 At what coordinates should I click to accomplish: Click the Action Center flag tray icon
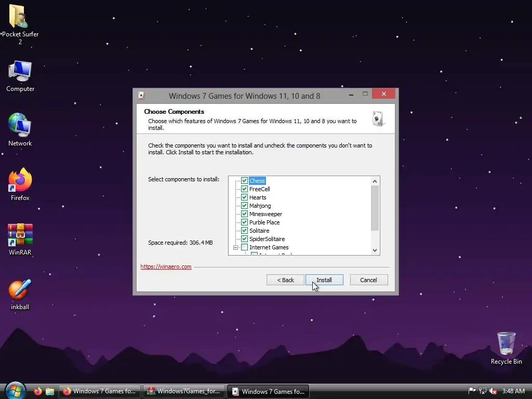coord(472,391)
